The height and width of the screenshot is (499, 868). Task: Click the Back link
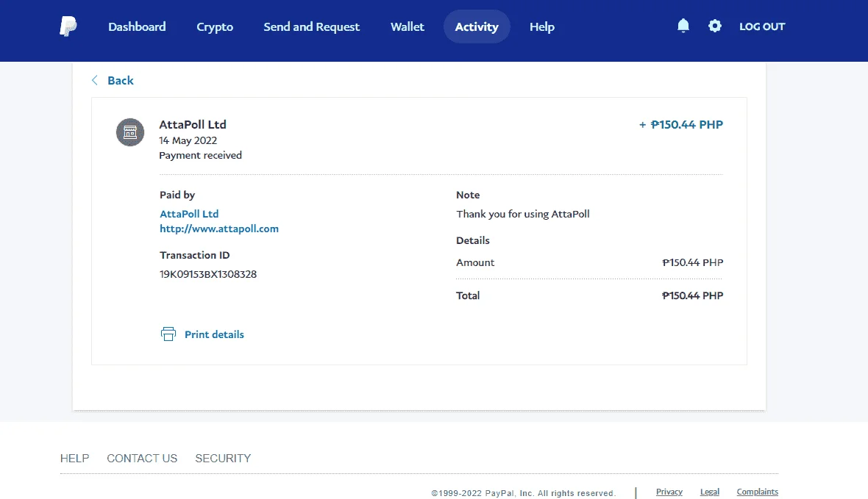pyautogui.click(x=120, y=80)
